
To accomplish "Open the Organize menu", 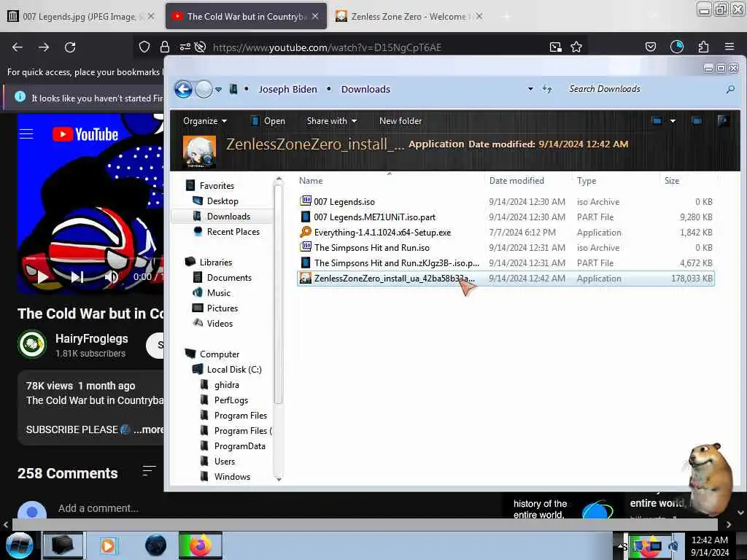I will [x=205, y=121].
